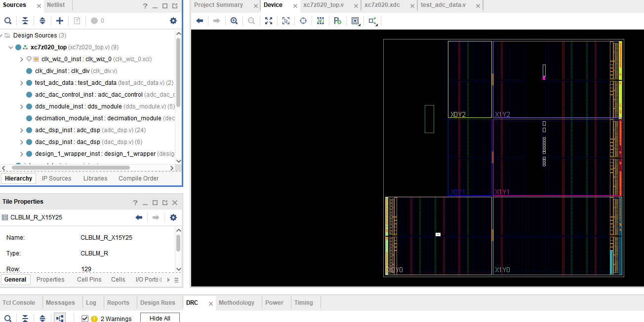Float the Tile Properties panel
The image size is (644, 322).
point(165,203)
